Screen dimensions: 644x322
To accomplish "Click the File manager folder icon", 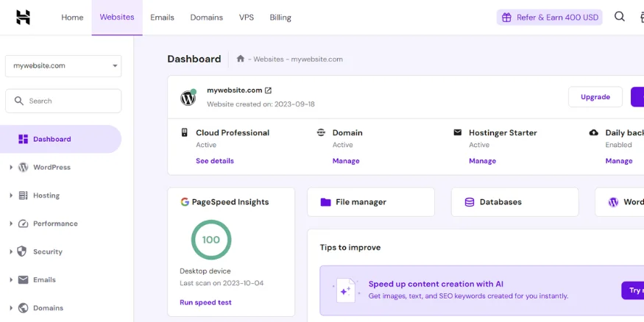I will click(326, 202).
